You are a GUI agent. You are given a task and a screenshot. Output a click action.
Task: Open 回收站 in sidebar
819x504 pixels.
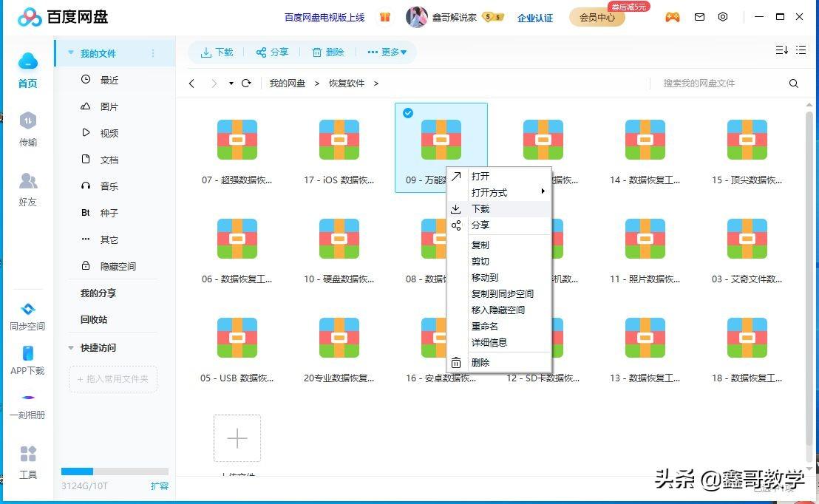(x=94, y=320)
